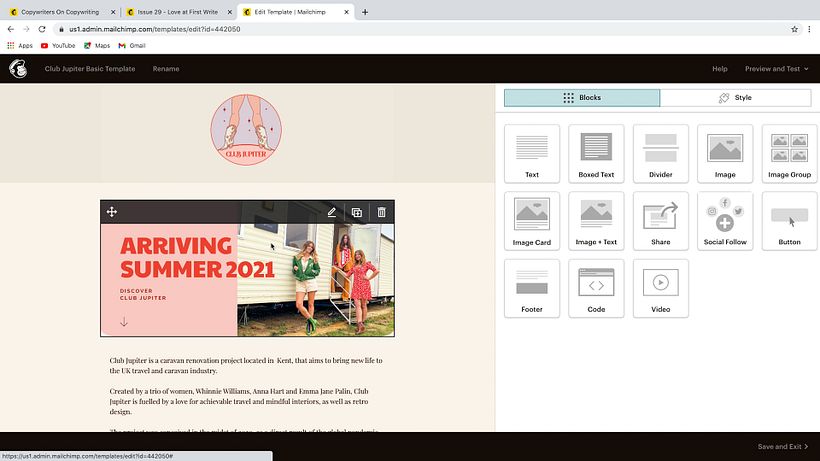Open the Preview and Test dropdown
The width and height of the screenshot is (820, 461).
pyautogui.click(x=777, y=69)
